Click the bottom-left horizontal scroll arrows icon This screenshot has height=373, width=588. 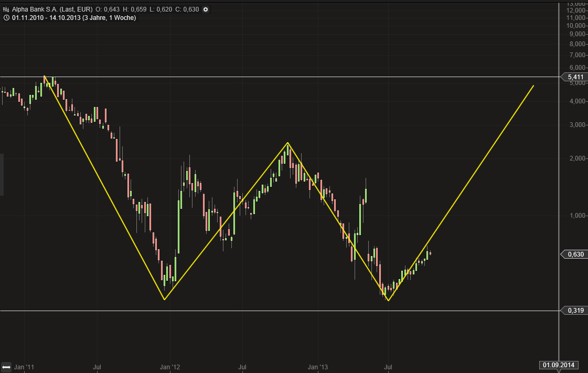[x=7, y=366]
